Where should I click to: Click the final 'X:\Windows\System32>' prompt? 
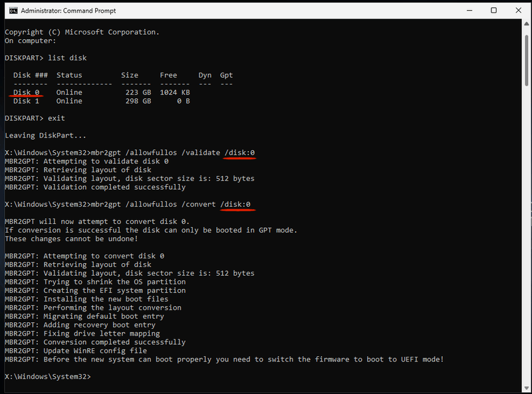[x=47, y=377]
